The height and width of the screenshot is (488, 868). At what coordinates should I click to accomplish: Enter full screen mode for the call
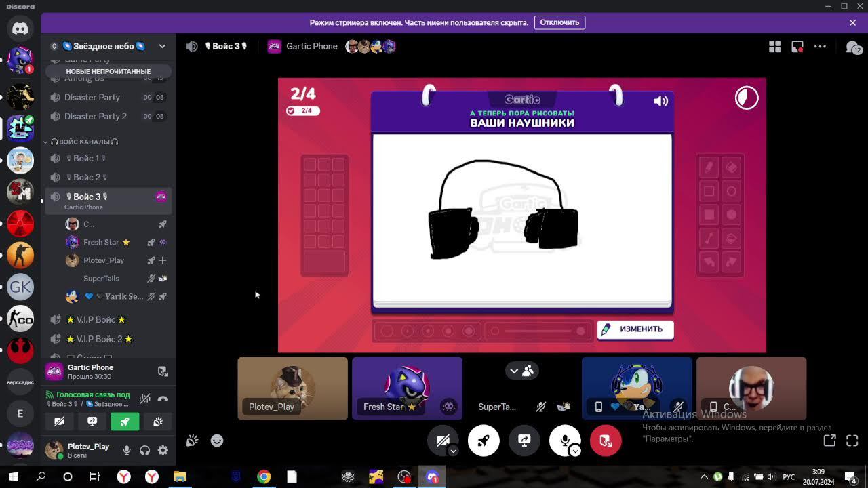[852, 441]
